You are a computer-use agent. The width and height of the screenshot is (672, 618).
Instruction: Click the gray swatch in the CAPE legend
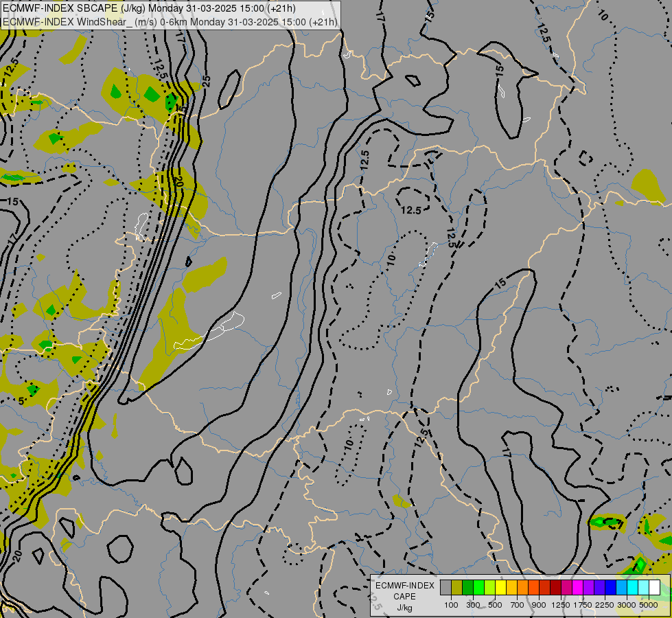pos(445,588)
